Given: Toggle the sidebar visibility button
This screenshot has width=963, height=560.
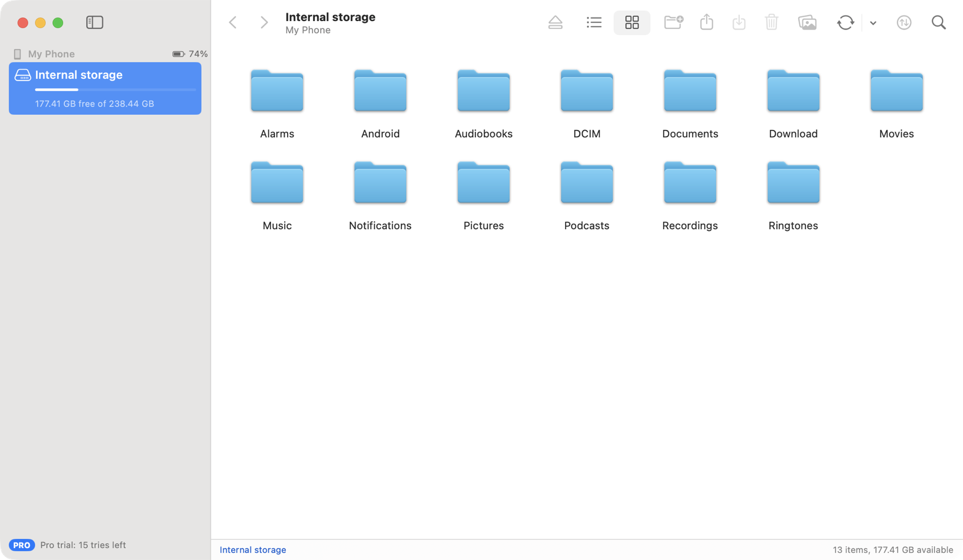Looking at the screenshot, I should (x=94, y=22).
